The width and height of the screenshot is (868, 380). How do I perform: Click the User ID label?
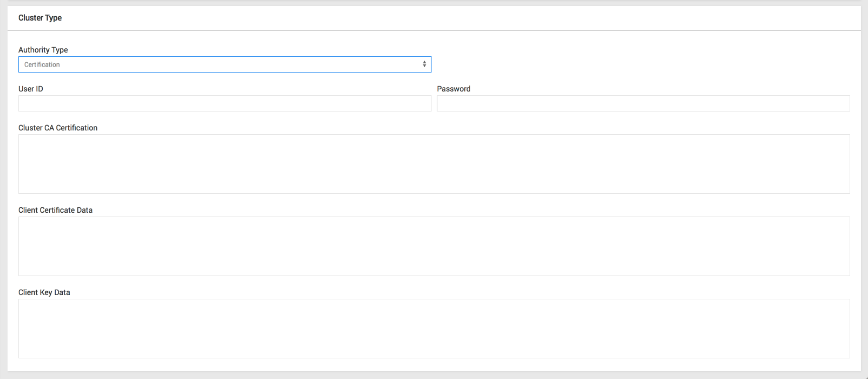[31, 89]
